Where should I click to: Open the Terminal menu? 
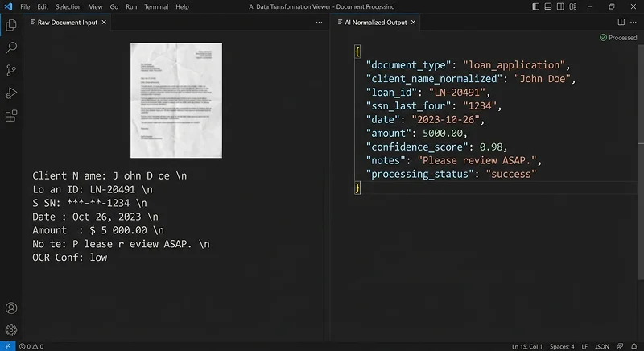156,6
